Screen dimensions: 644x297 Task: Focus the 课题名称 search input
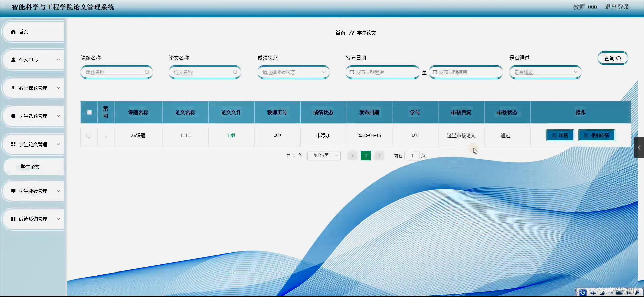116,72
